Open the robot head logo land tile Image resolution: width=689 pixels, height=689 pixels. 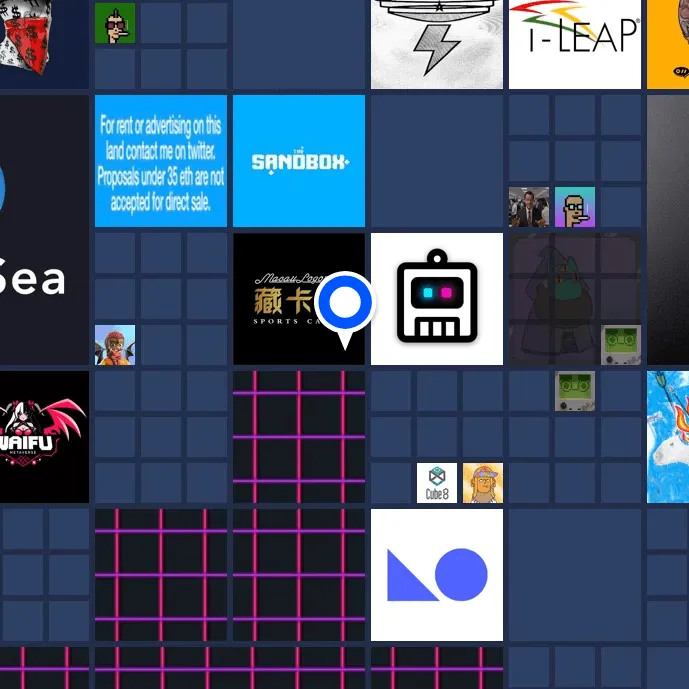pos(437,299)
